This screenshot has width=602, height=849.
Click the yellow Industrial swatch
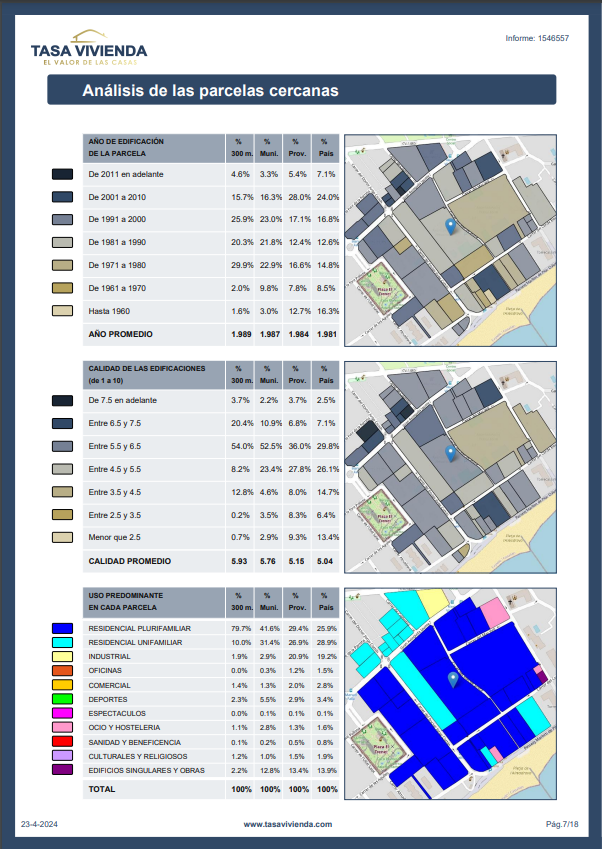coord(62,657)
